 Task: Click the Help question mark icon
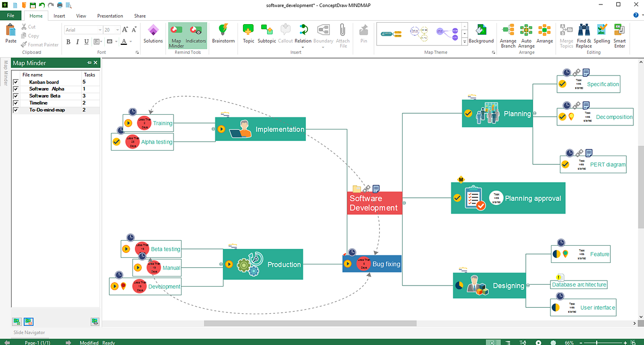click(636, 16)
